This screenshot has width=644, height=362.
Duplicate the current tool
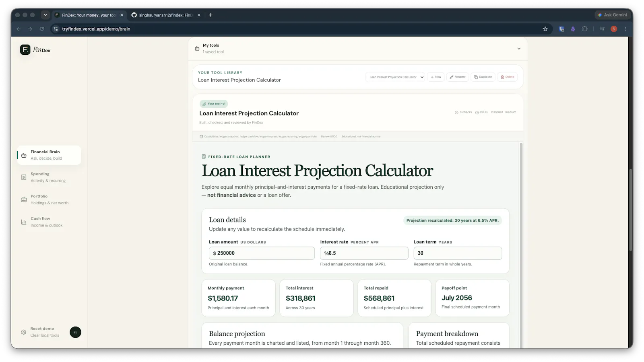tap(483, 77)
